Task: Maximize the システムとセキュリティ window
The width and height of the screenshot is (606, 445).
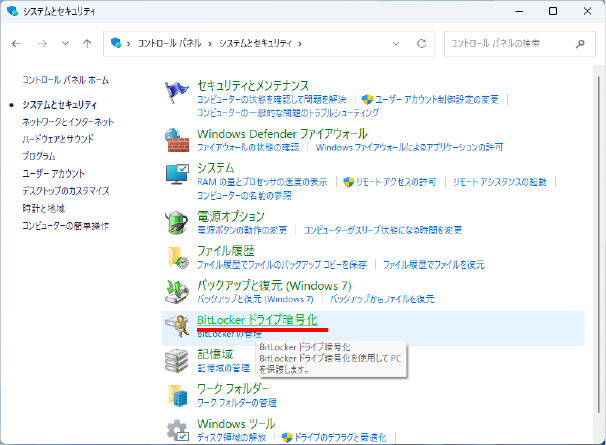Action: 553,11
